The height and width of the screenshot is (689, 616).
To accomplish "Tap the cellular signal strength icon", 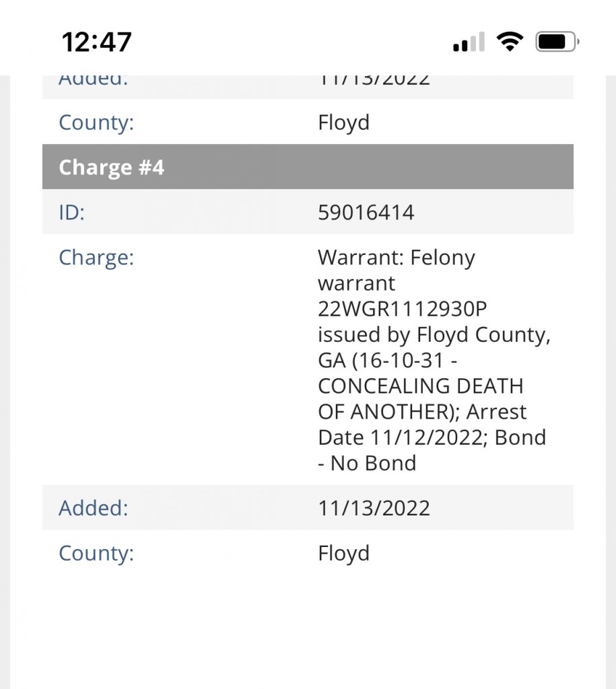I will tap(469, 43).
